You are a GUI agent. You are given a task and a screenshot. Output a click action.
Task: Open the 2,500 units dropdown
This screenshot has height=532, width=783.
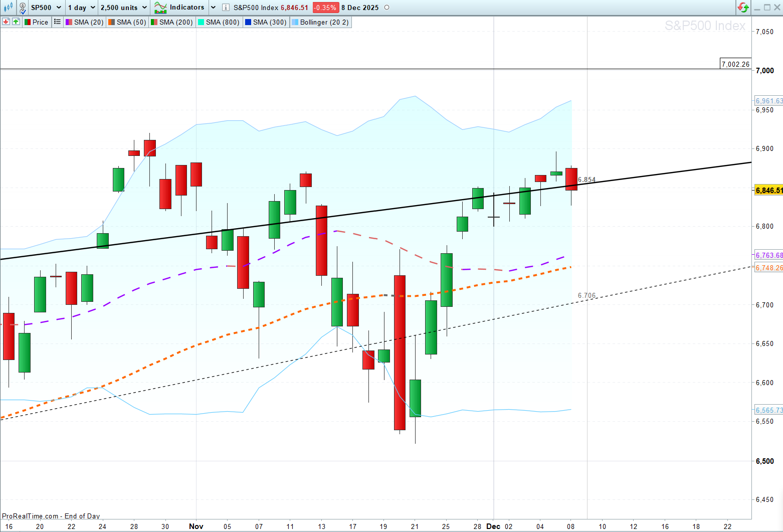click(x=124, y=8)
